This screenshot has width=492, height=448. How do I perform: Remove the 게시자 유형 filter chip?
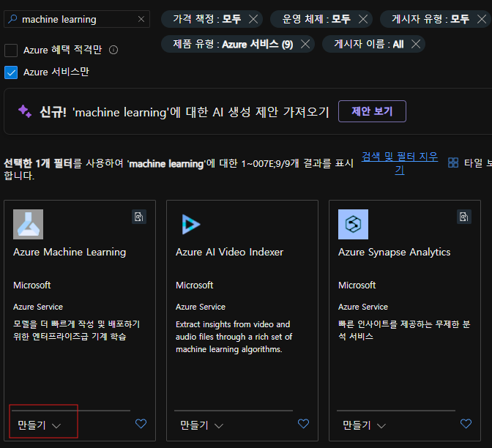(482, 19)
